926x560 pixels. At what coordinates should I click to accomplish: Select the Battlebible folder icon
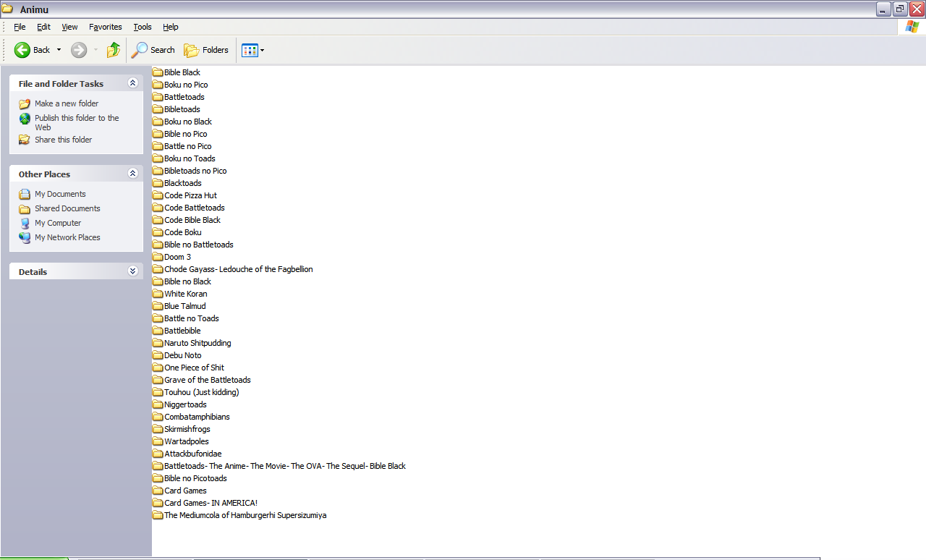point(158,331)
